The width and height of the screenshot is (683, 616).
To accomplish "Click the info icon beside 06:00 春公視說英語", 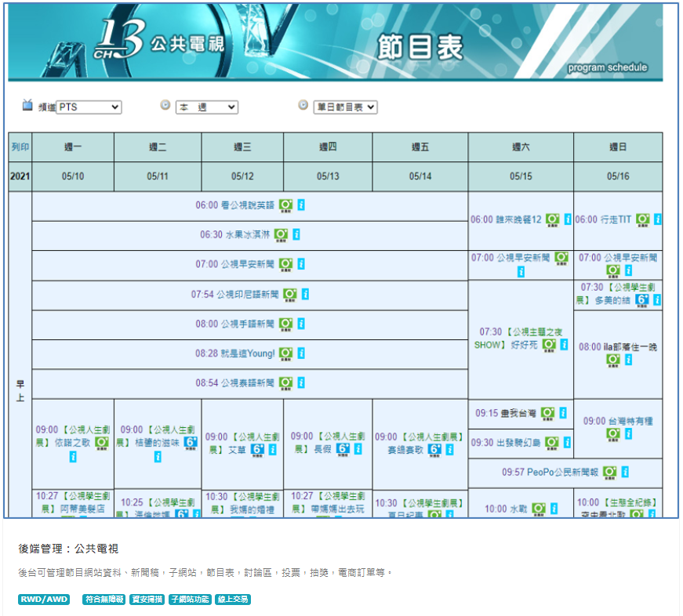I will [x=301, y=205].
